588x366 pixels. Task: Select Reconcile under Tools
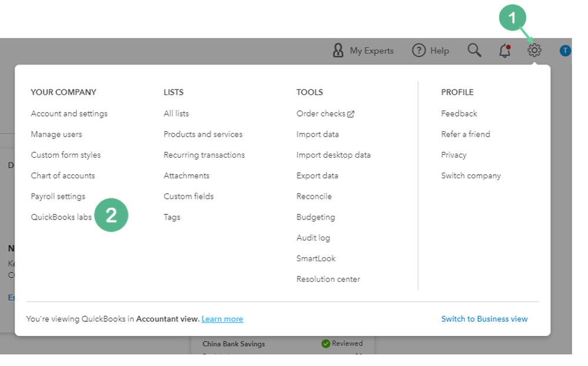314,196
